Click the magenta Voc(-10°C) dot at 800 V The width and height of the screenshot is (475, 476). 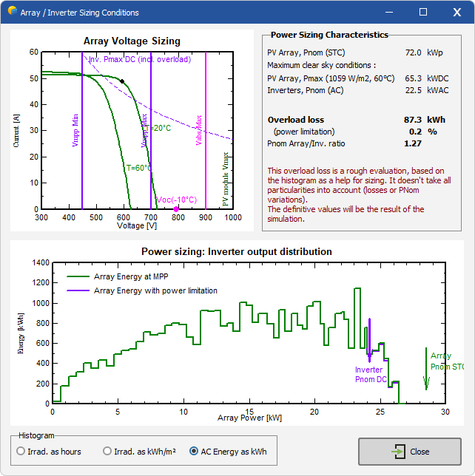pyautogui.click(x=176, y=209)
